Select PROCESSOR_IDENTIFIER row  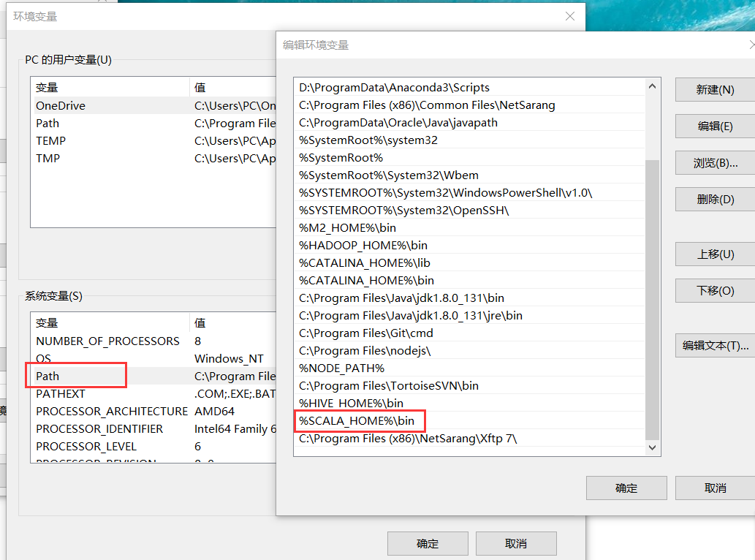(x=153, y=428)
